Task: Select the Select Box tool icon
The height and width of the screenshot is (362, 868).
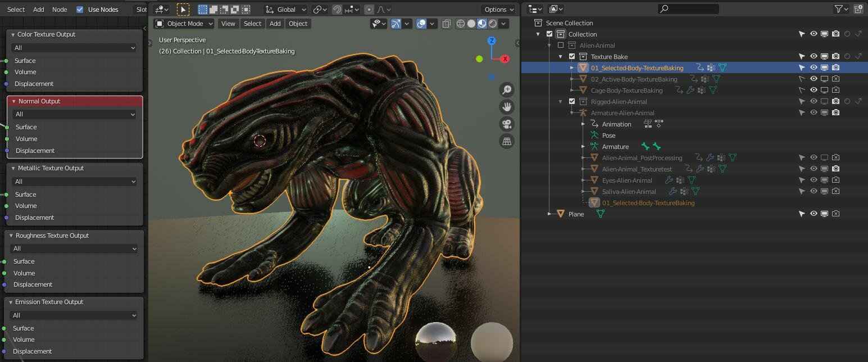Action: point(183,10)
